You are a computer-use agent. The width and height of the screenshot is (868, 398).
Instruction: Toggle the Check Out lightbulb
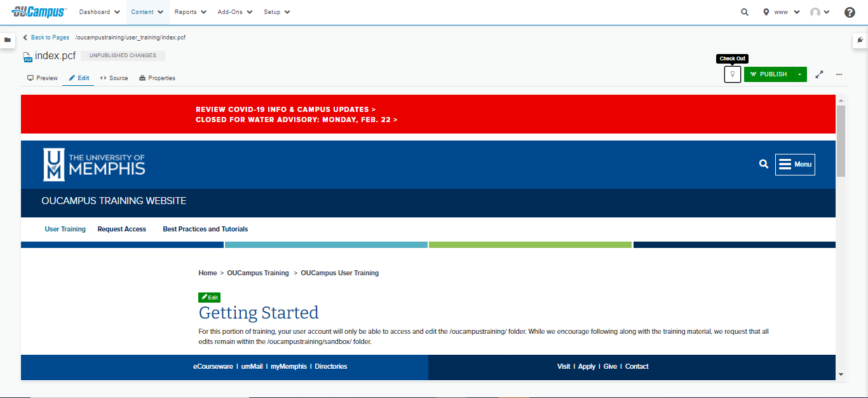[x=732, y=74]
